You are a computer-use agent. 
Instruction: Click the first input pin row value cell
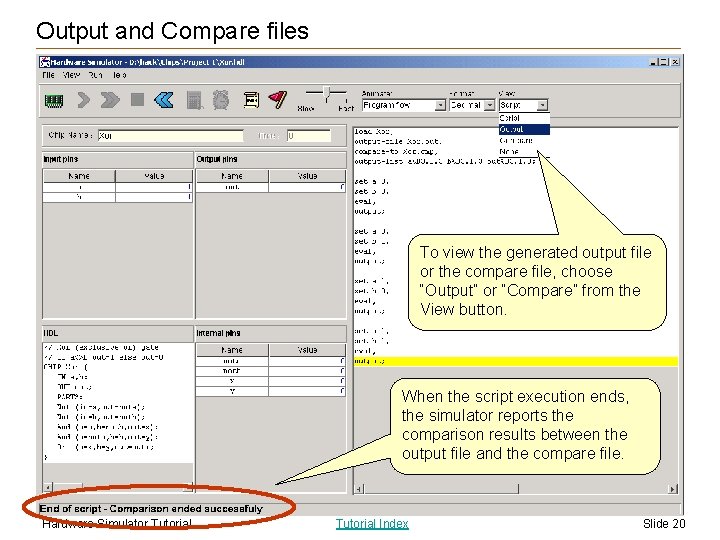[x=154, y=187]
